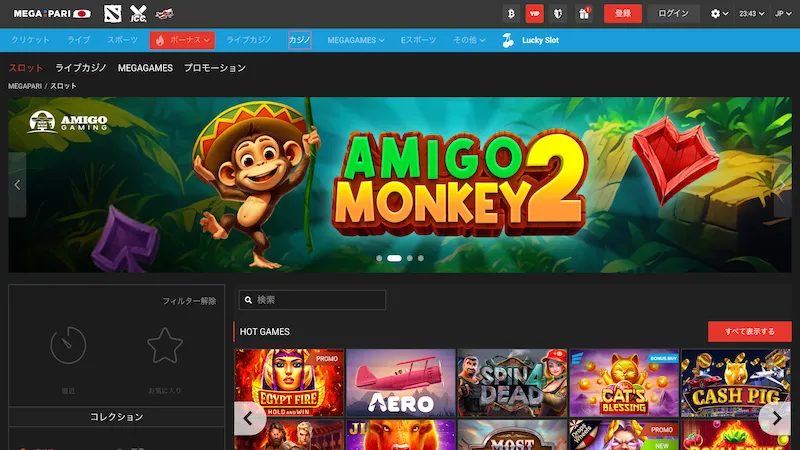Click the MEGAPARI breadcrumb link
This screenshot has height=450, width=800.
click(25, 86)
